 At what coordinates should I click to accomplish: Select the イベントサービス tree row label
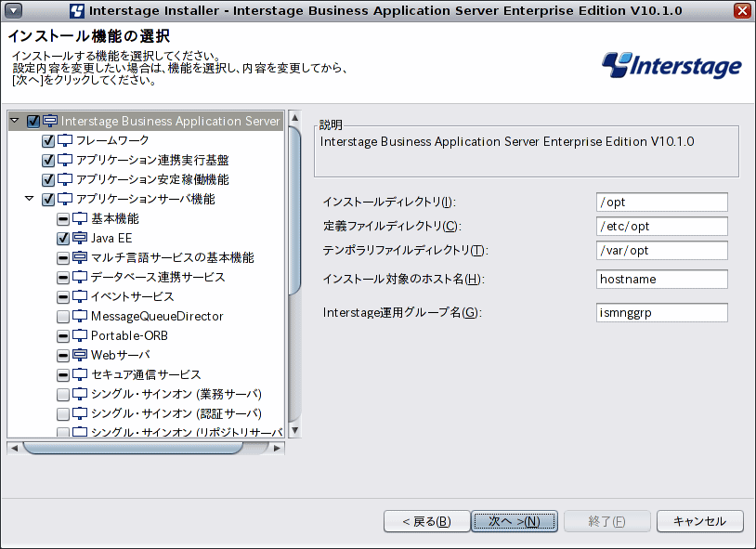132,296
